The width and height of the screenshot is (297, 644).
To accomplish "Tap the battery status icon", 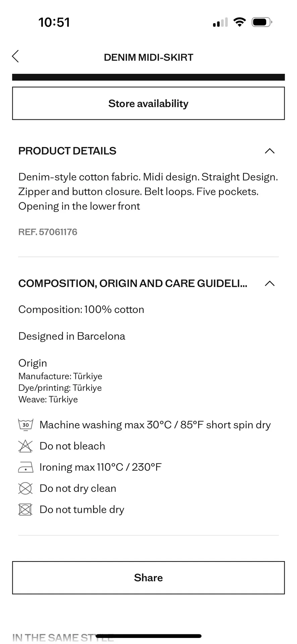I will pyautogui.click(x=262, y=22).
